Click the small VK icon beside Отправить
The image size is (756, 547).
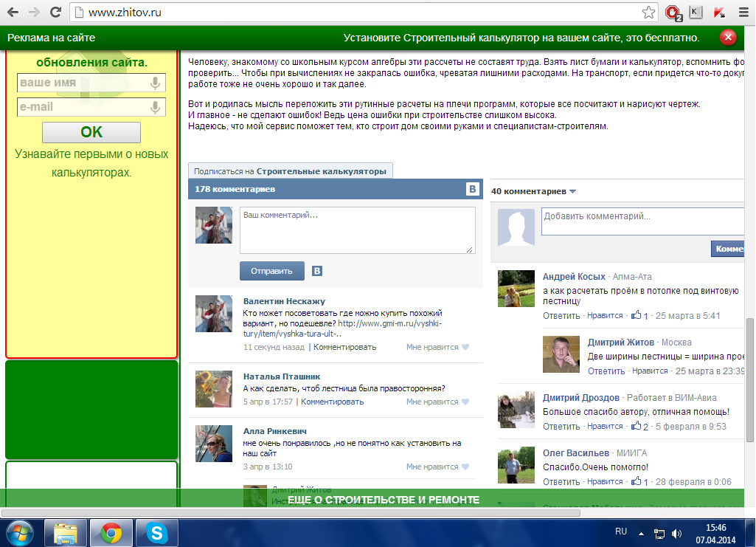[316, 271]
